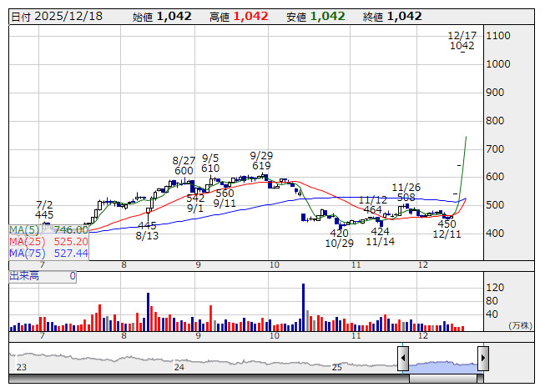Click year 24 label in overview chart
The height and width of the screenshot is (392, 545).
point(179,367)
